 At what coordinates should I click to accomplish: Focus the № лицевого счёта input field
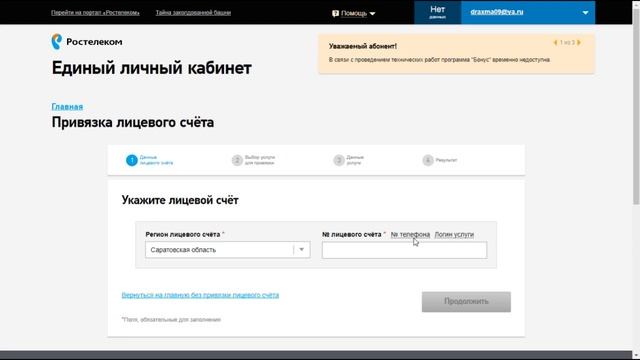[404, 250]
